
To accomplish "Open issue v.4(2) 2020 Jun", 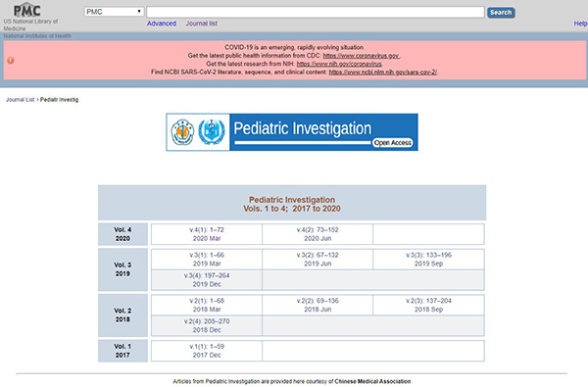I will pyautogui.click(x=318, y=234).
